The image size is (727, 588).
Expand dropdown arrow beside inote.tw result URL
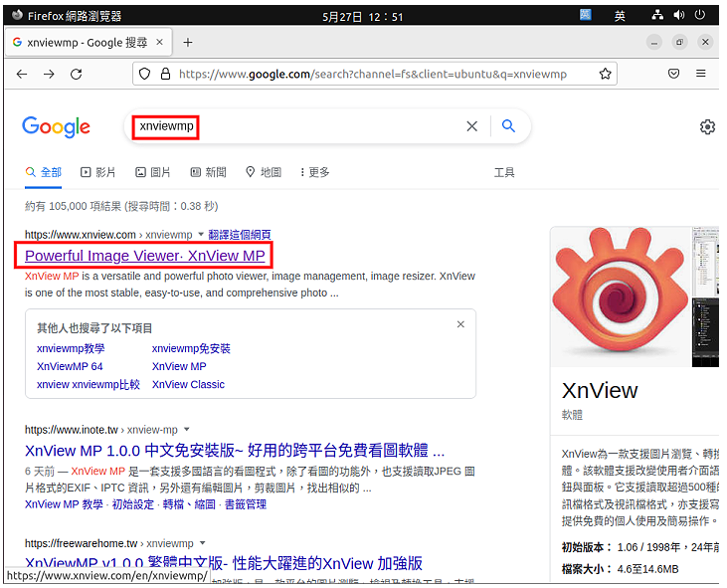click(186, 430)
